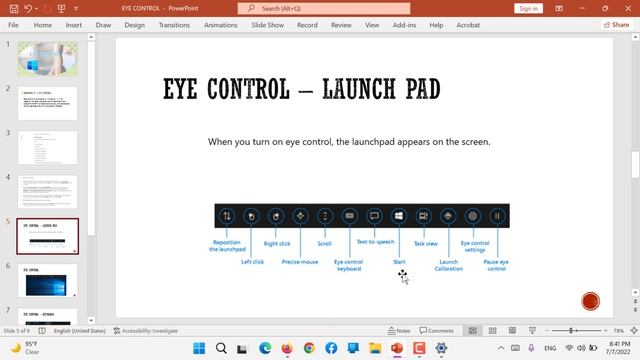Undo the last action

tap(28, 8)
